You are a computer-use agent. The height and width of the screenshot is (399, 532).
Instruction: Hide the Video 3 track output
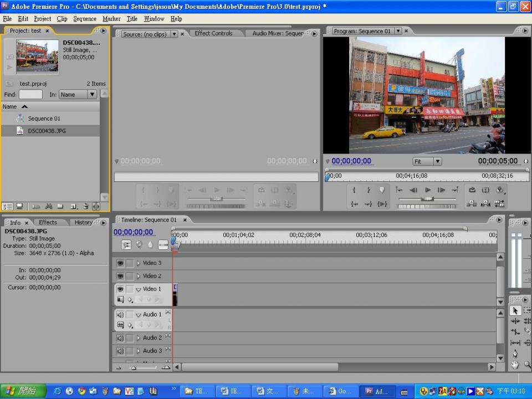click(x=120, y=263)
